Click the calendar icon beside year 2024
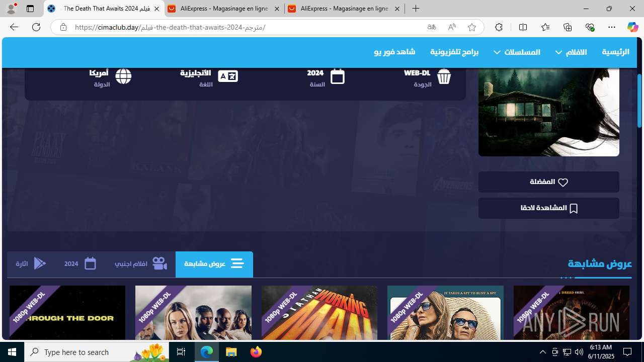This screenshot has height=362, width=644. point(338,76)
